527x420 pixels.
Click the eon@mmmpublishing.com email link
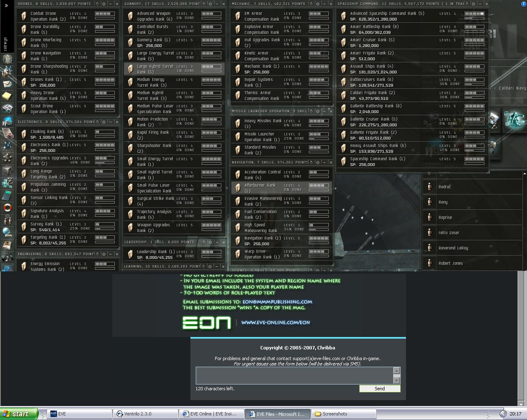tap(277, 301)
